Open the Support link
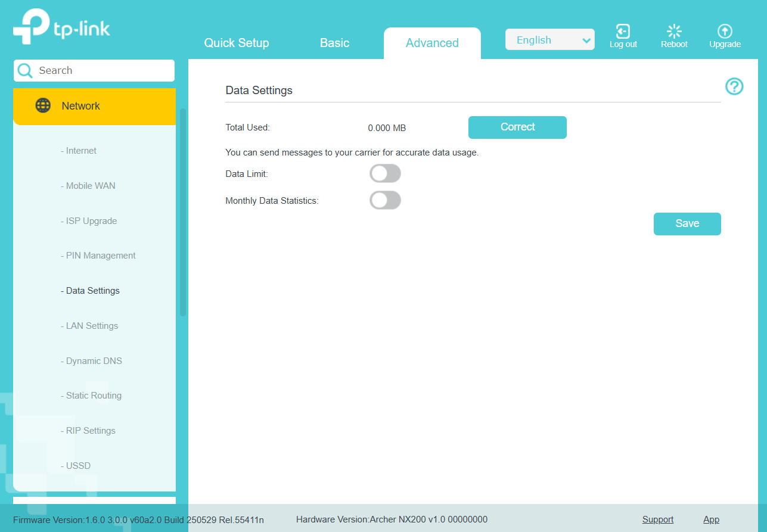Viewport: 767px width, 532px height. pyautogui.click(x=657, y=519)
